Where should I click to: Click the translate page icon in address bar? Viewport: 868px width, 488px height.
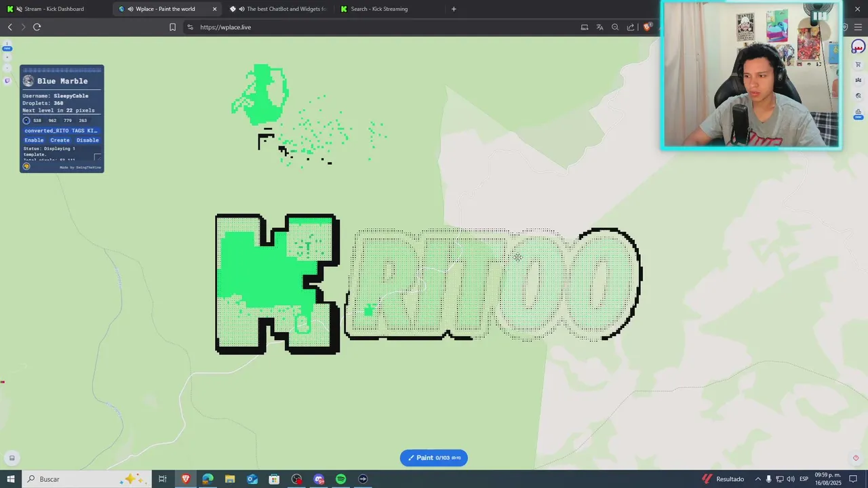[599, 27]
